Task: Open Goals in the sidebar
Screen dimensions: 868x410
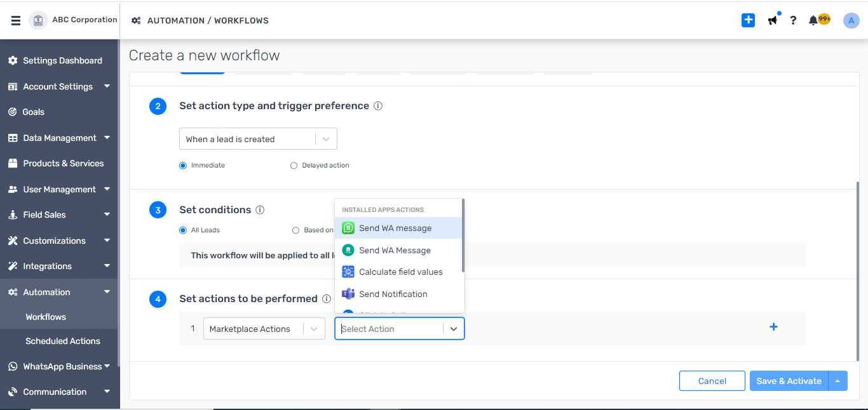Action: tap(34, 112)
